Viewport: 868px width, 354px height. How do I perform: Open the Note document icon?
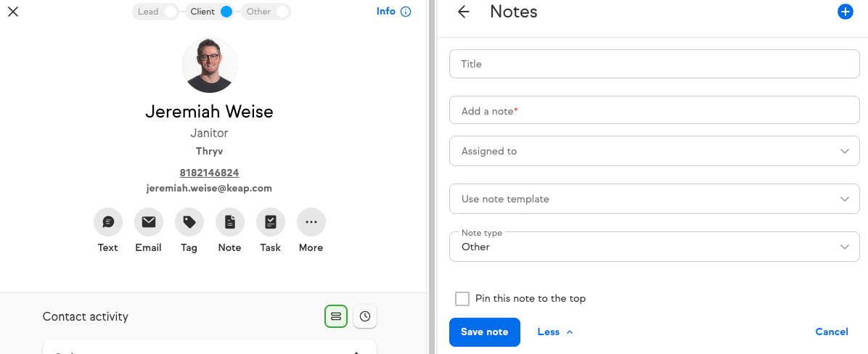click(x=230, y=223)
